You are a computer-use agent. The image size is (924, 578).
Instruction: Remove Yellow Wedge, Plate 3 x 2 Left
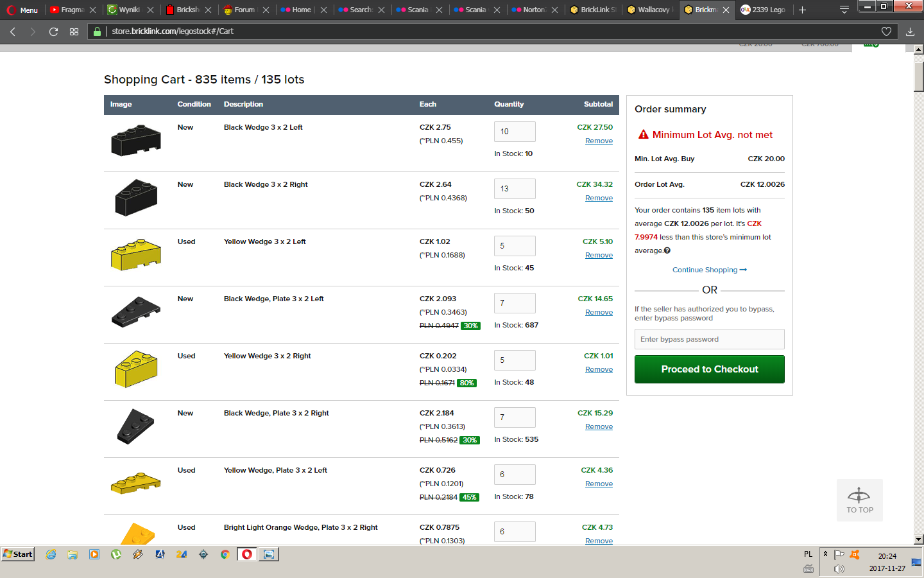599,484
